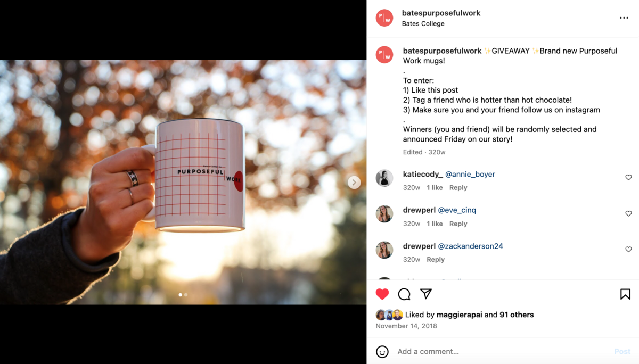Image resolution: width=639 pixels, height=364 pixels.
Task: Unlike the post via red heart icon
Action: point(382,294)
